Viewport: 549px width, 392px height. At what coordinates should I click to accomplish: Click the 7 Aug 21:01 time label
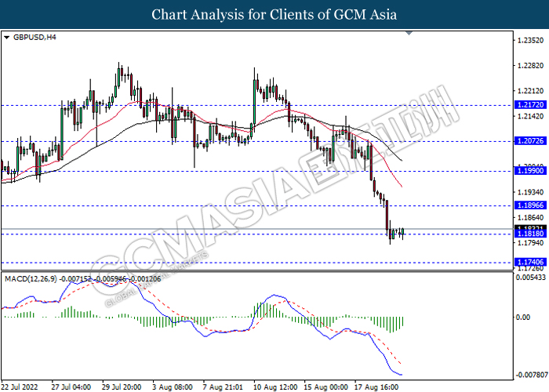[x=223, y=387]
